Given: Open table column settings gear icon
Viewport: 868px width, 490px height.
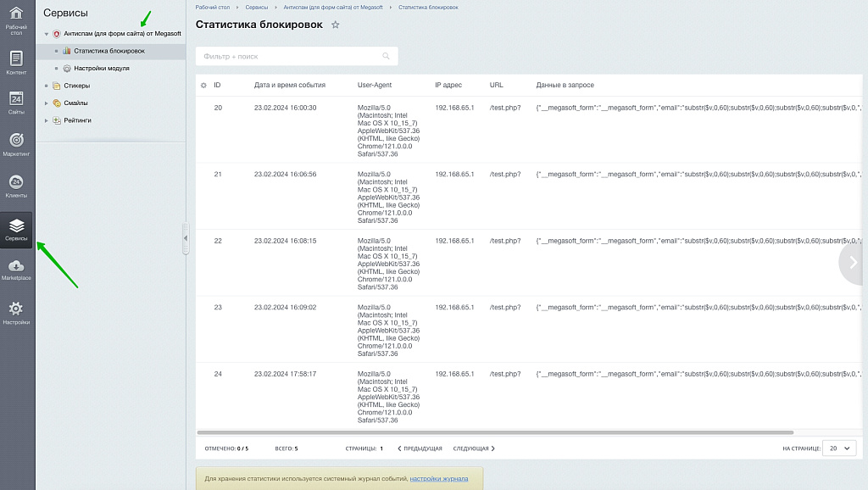Looking at the screenshot, I should [203, 86].
